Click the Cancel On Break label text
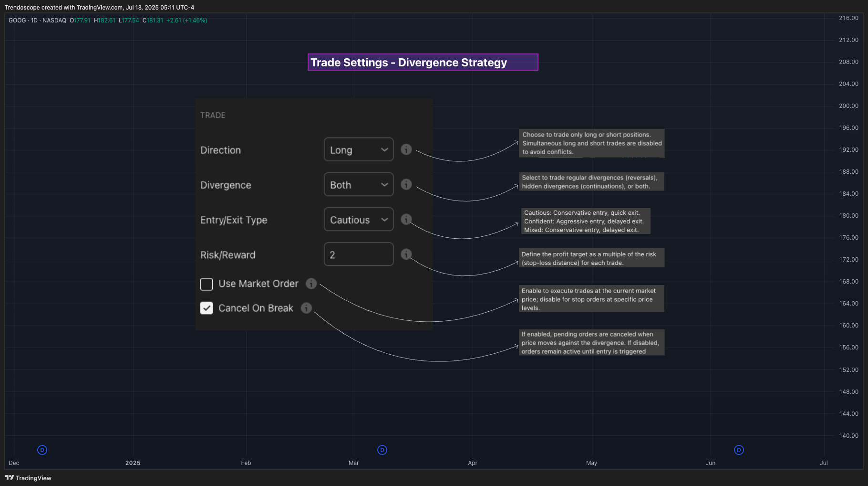The image size is (868, 486). [x=256, y=308]
